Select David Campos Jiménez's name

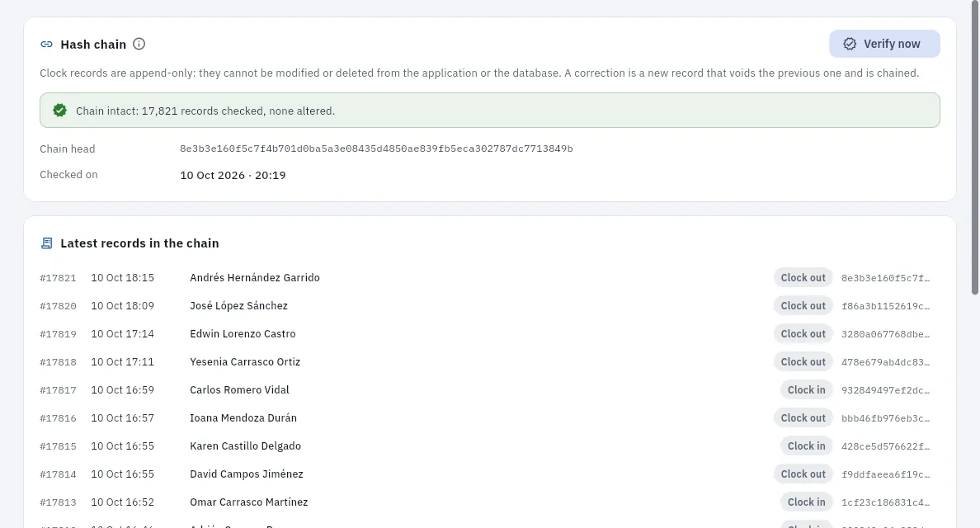[247, 474]
